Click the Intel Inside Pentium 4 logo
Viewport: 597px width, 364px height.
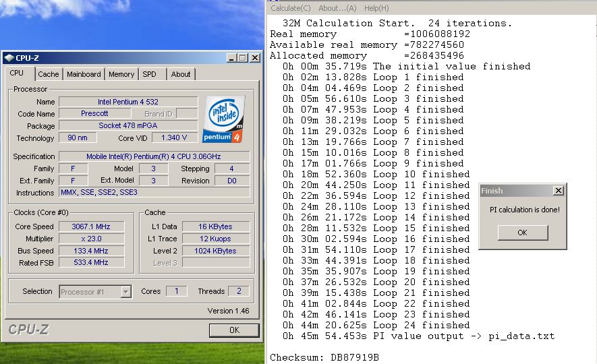click(223, 119)
